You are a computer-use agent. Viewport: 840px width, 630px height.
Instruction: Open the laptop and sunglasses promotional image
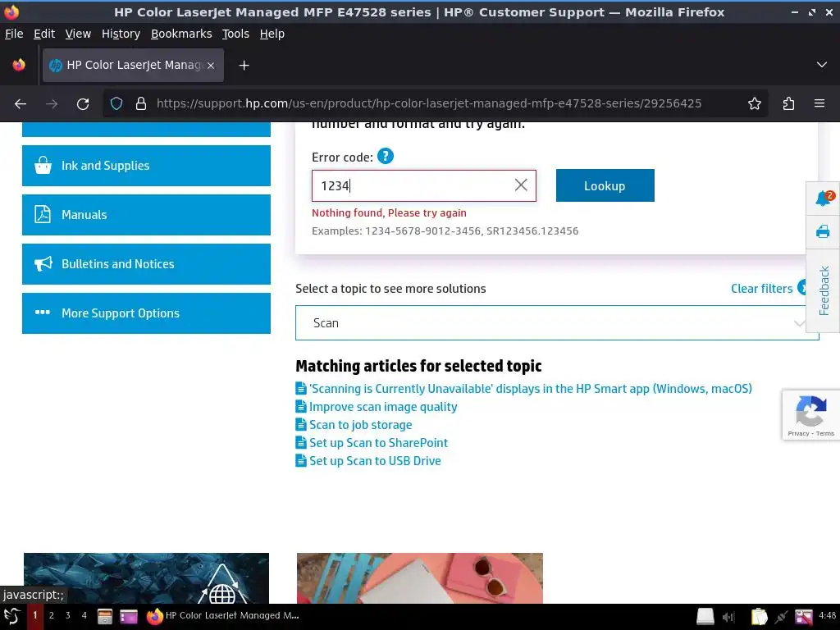point(420,578)
